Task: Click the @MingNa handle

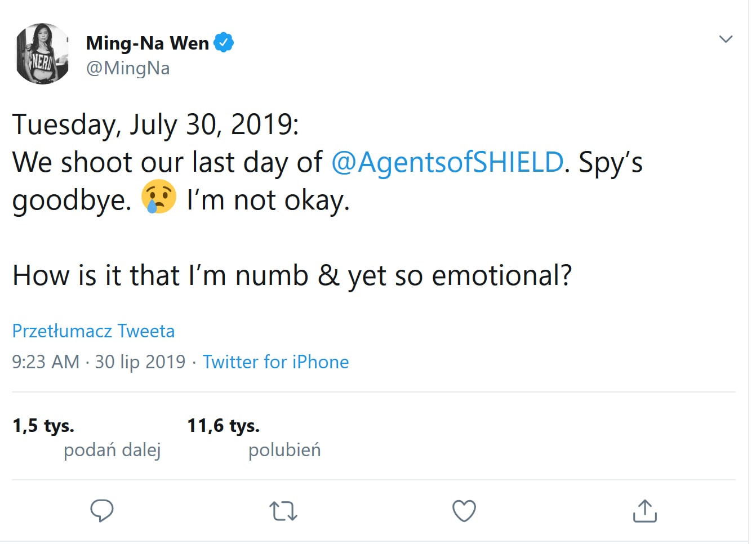Action: 128,68
